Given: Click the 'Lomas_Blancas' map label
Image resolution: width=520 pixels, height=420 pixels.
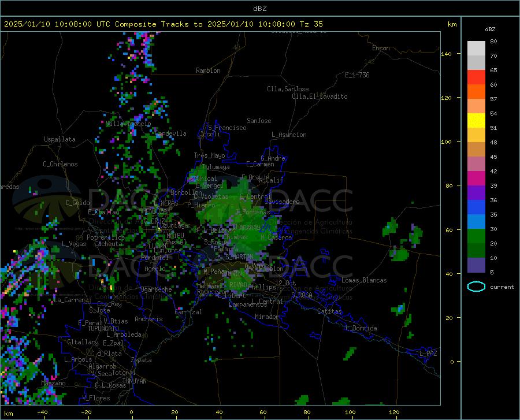Looking at the screenshot, I should 364,280.
